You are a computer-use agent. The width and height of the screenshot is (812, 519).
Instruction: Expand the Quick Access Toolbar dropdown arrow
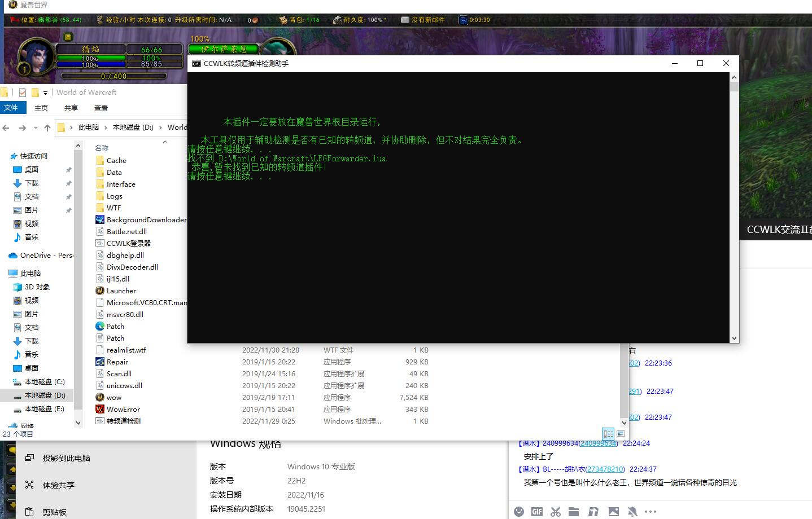[45, 93]
